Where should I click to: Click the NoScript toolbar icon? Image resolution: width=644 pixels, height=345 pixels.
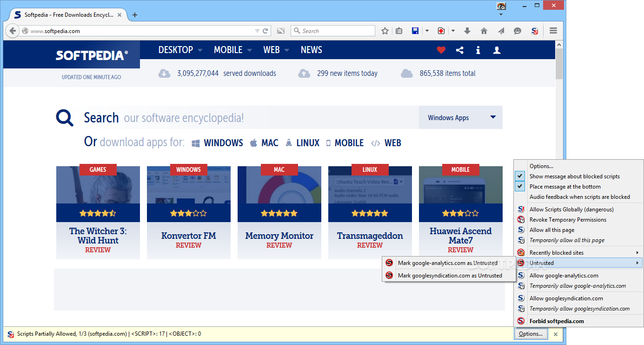pyautogui.click(x=535, y=31)
